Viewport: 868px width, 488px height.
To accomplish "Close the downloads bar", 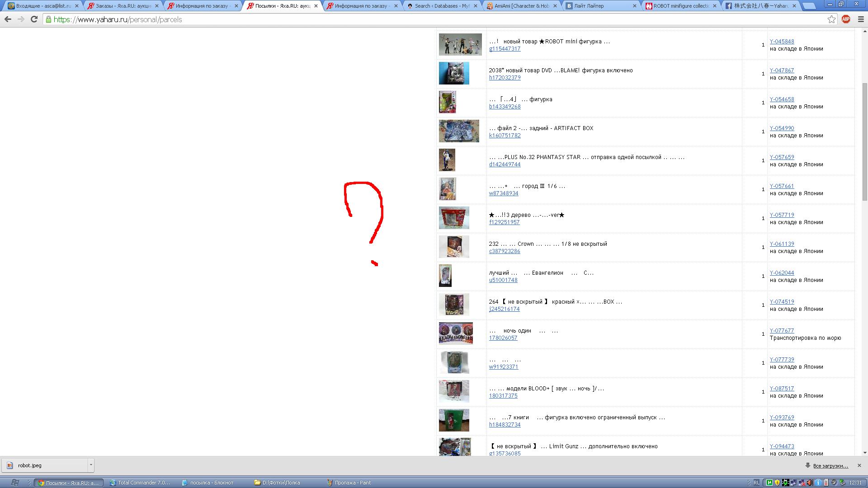I will click(x=859, y=465).
